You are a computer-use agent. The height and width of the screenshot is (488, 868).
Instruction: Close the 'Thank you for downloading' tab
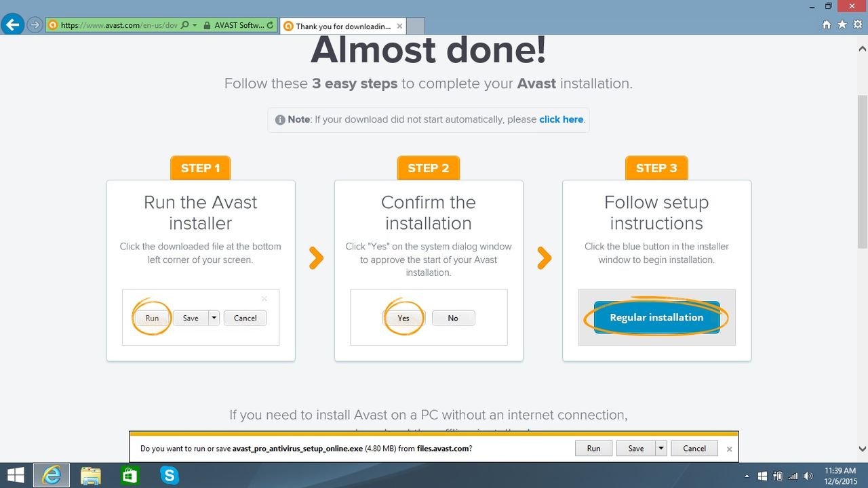pyautogui.click(x=399, y=26)
